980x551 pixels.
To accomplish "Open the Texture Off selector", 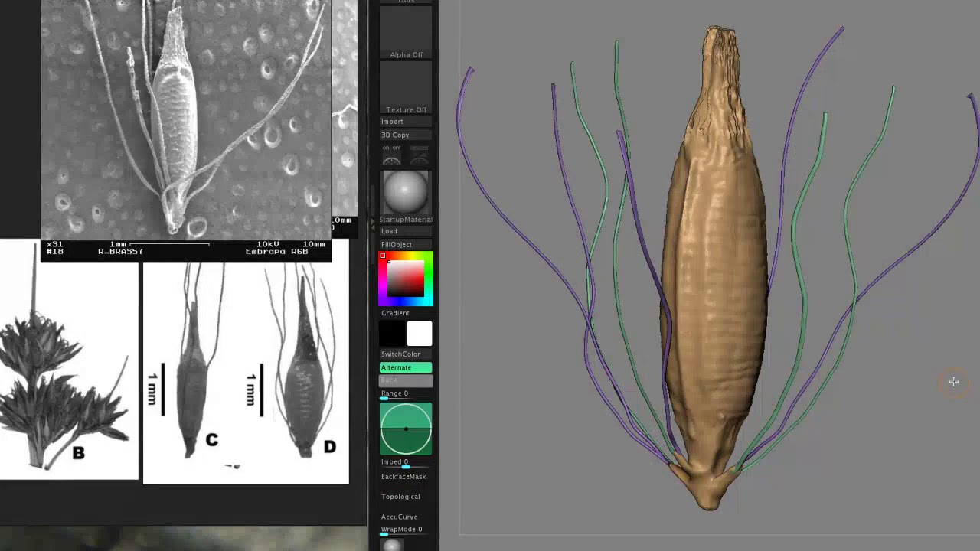I will coord(406,88).
